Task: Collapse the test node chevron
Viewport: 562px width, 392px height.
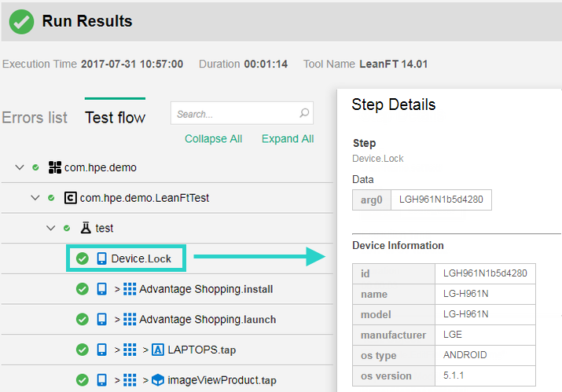Action: tap(51, 229)
